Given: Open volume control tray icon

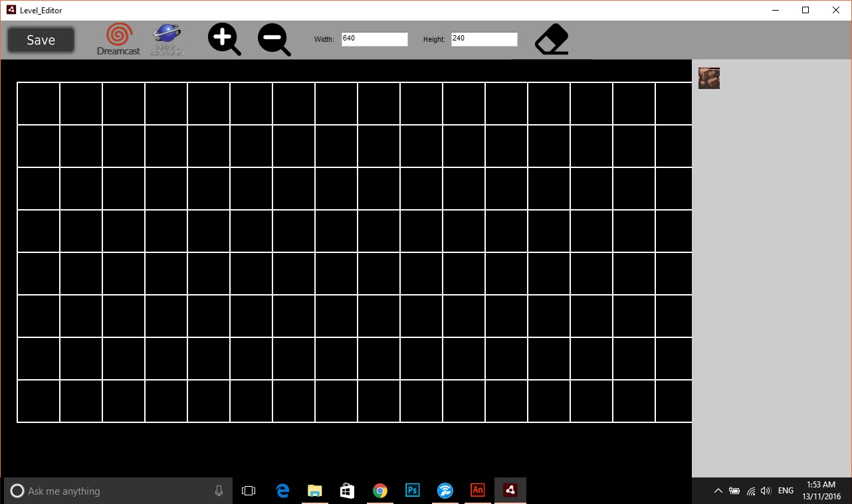Looking at the screenshot, I should [x=766, y=491].
